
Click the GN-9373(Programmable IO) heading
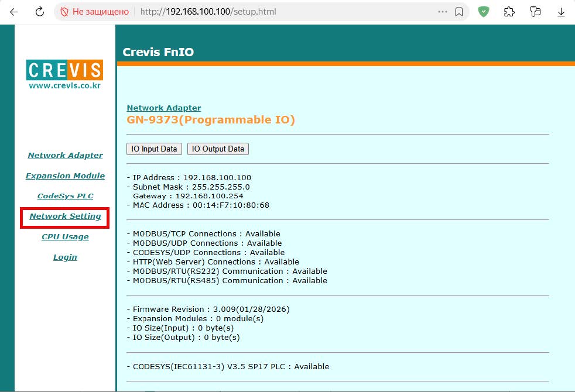point(211,120)
